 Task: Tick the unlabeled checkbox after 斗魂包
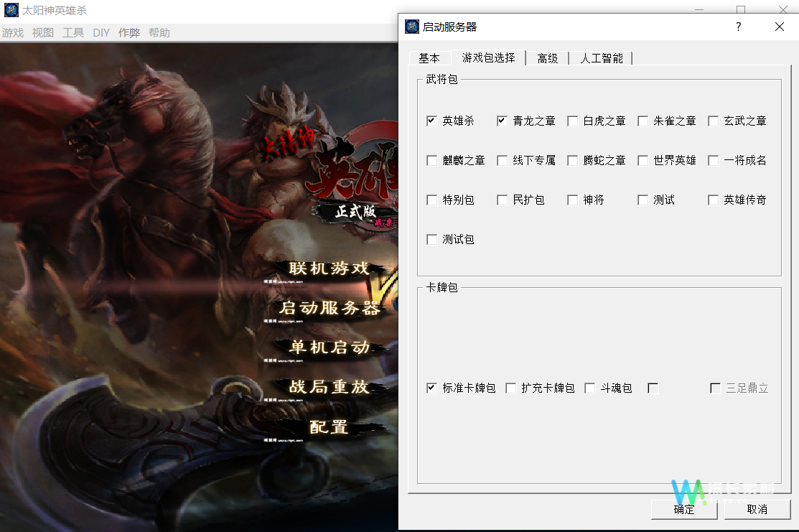[653, 388]
